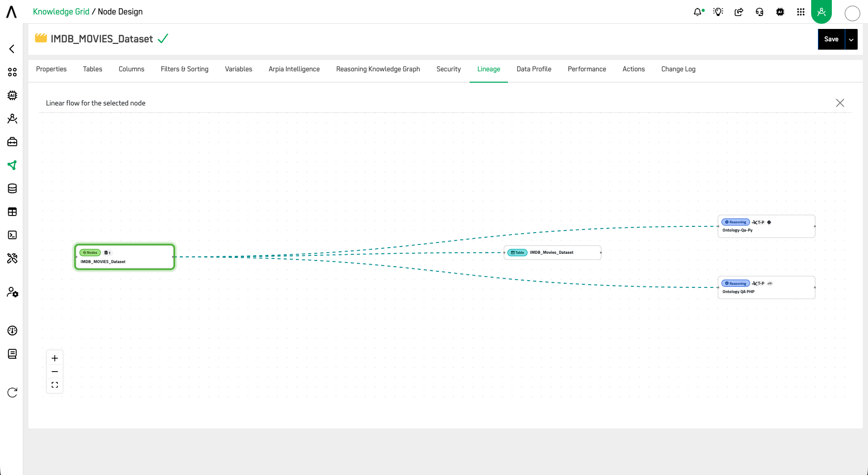Select the Ontology QA PHP reasoning node
Image resolution: width=868 pixels, height=475 pixels.
click(x=766, y=287)
